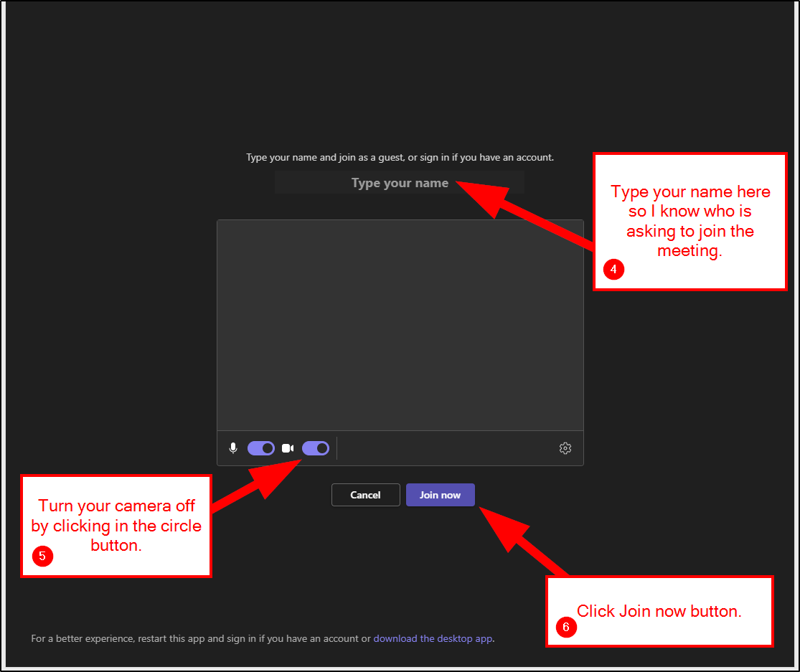Mute microphone using its toggle switch
The image size is (800, 672).
click(x=261, y=448)
